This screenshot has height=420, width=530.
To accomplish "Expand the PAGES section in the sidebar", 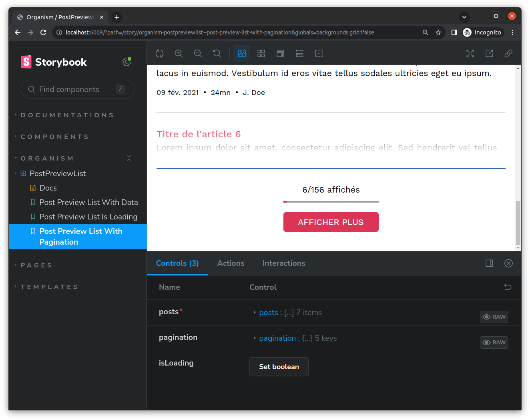I will (36, 265).
